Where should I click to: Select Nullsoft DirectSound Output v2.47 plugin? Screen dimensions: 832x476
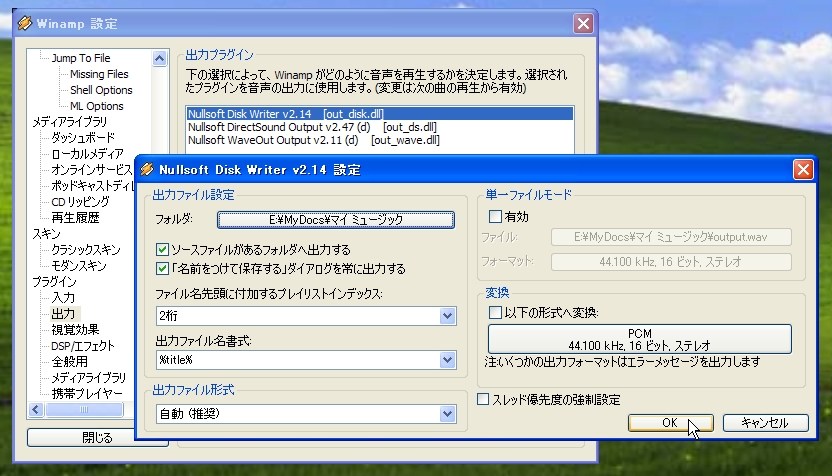point(312,127)
